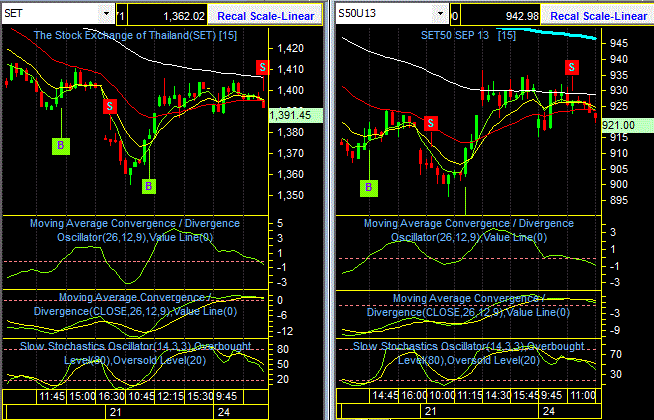
Task: Click the red S marker near SET50 chart's latest candles
Action: coord(572,67)
